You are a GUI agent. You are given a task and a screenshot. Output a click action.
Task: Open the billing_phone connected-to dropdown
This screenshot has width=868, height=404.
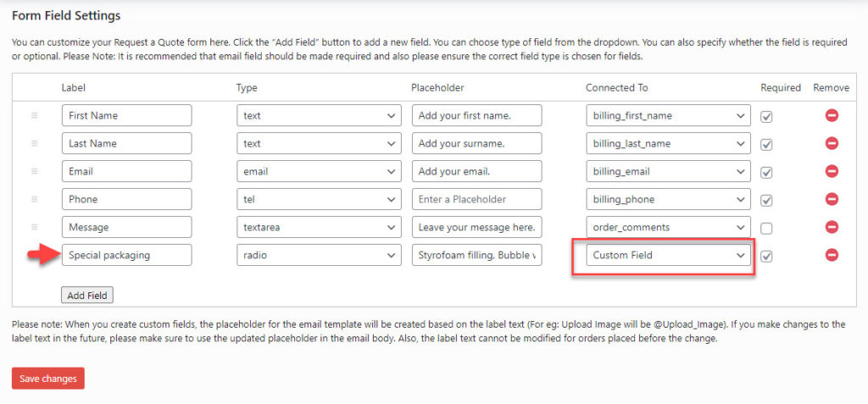(668, 199)
